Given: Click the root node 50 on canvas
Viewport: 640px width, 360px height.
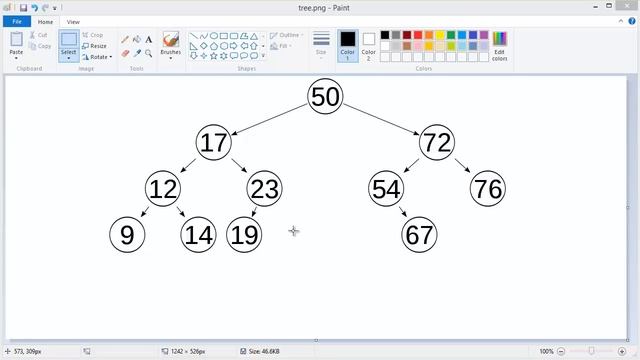Looking at the screenshot, I should [x=325, y=96].
